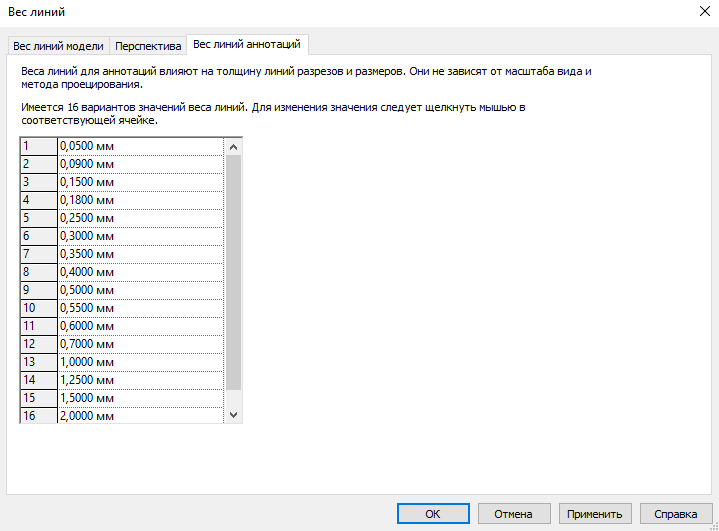Screen dimensions: 719x531
Task: Edit line weight 1 cell with 0,0500 мм
Action: point(140,146)
